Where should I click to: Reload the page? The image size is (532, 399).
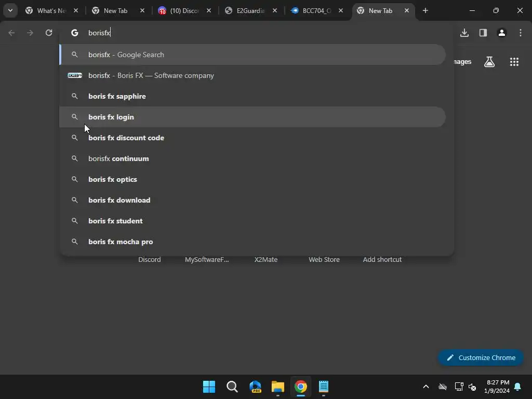pos(49,33)
